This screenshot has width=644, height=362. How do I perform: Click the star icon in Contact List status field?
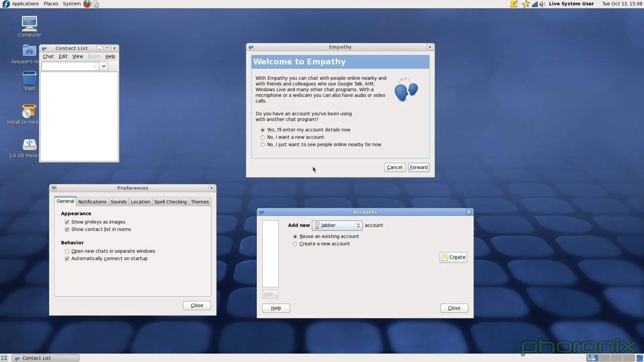tap(95, 66)
